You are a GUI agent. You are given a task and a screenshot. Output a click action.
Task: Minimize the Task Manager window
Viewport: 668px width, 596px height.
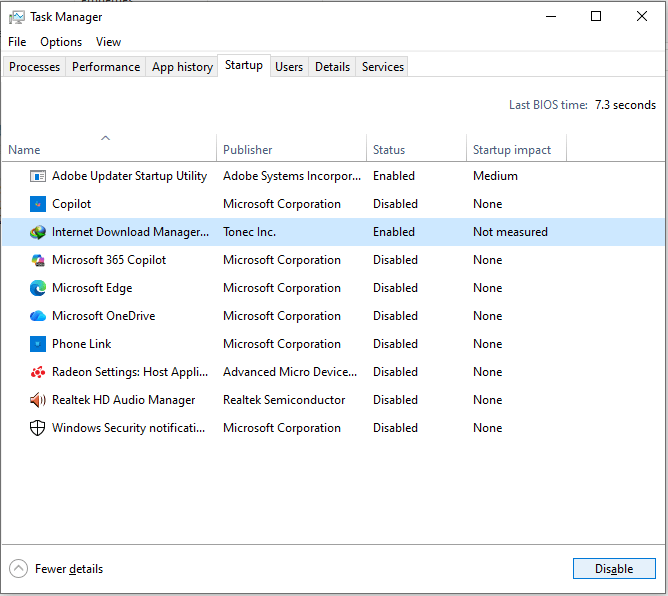[551, 17]
